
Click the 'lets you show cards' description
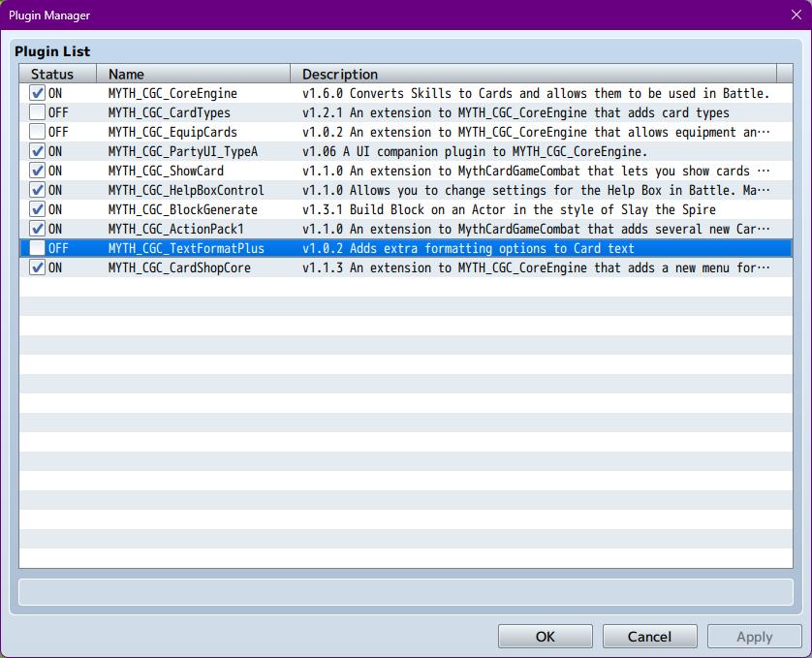coord(536,171)
